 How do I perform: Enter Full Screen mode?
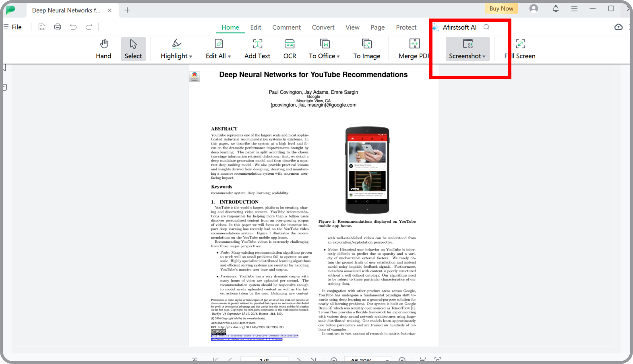(x=520, y=49)
